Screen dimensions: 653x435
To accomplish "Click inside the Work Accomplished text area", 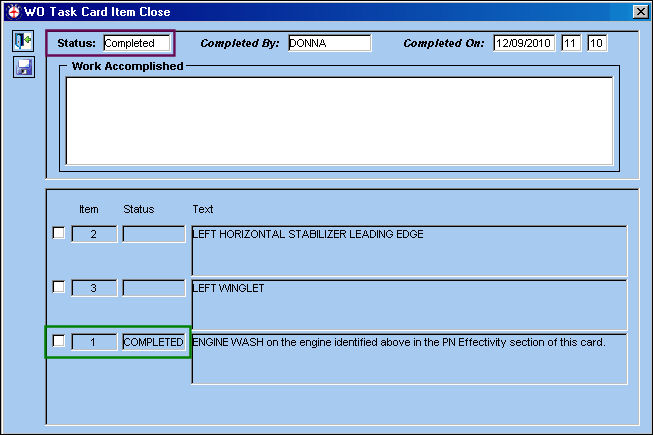I will 339,121.
